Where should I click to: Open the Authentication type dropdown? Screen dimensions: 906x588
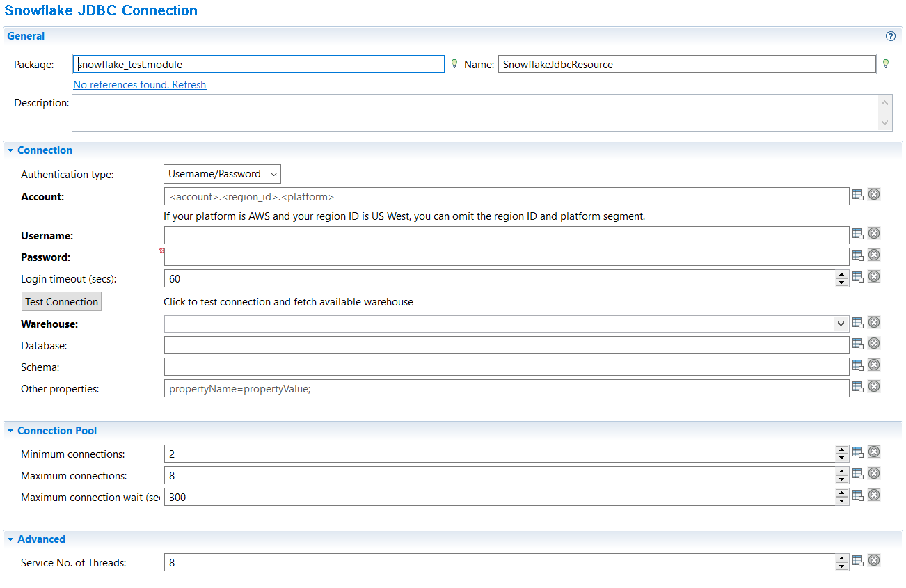[222, 174]
